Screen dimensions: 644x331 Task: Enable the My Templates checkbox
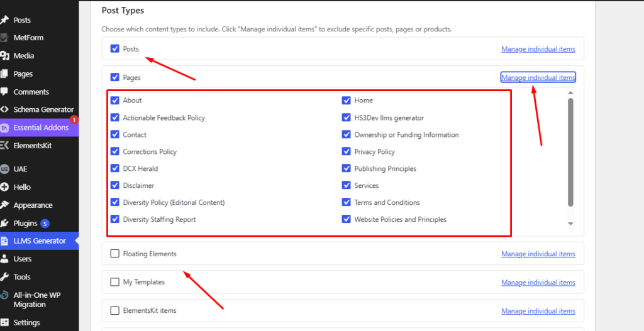point(114,282)
